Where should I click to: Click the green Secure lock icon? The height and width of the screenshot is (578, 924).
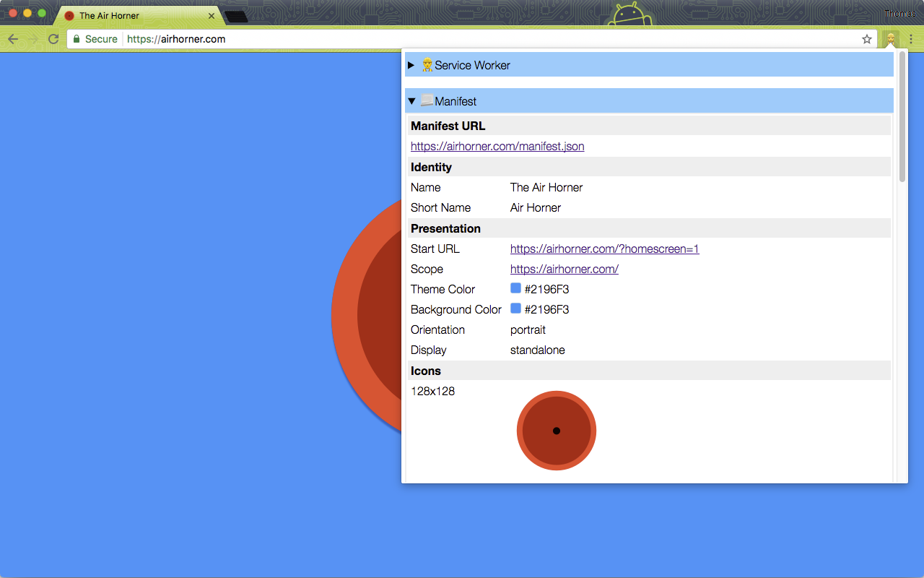coord(77,39)
